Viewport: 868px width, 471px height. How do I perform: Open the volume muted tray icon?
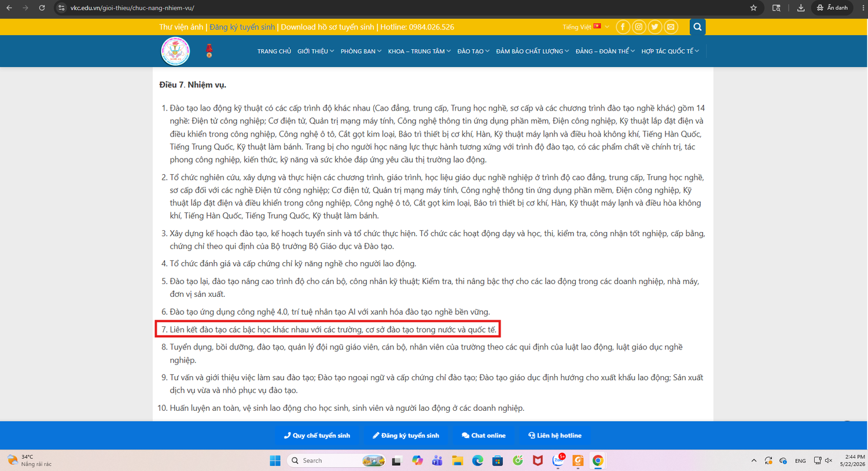(829, 461)
